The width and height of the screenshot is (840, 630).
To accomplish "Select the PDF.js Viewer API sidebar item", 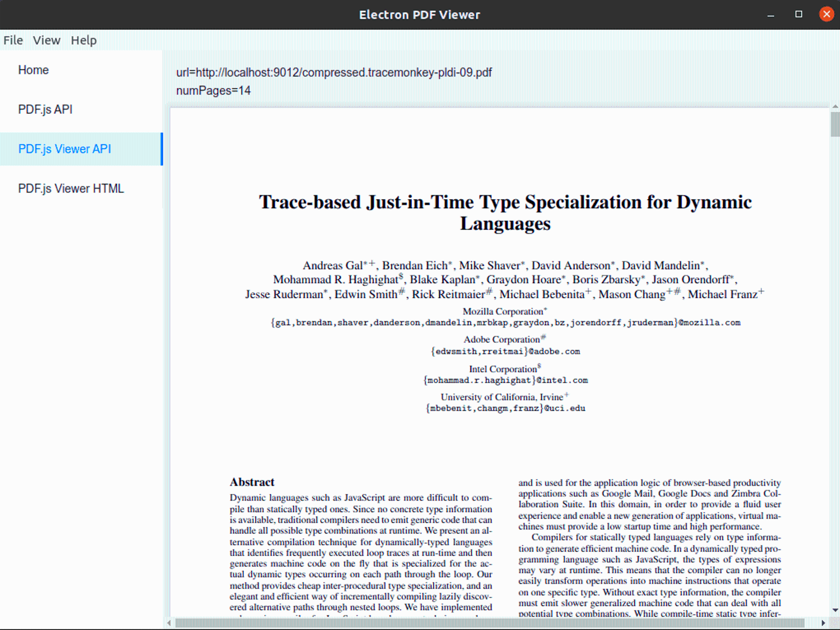I will pos(81,149).
